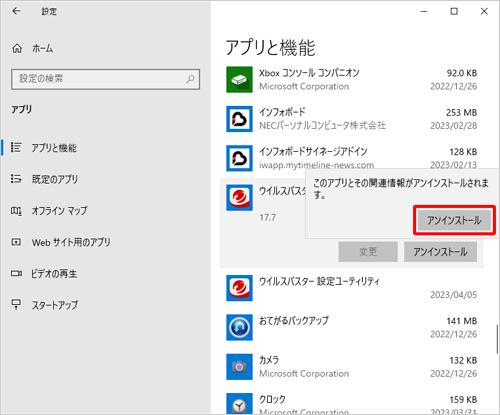The height and width of the screenshot is (415, 500).
Task: Click the greyed 変更 button
Action: [x=368, y=252]
